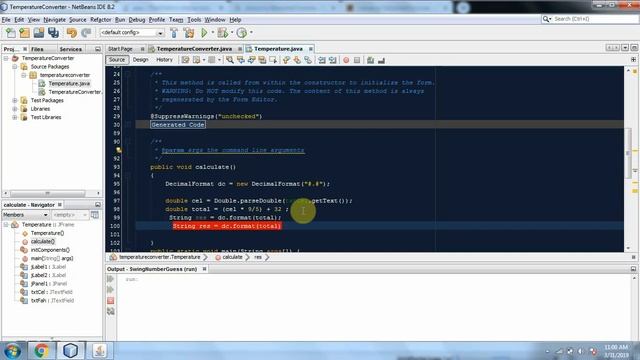Switch to Design view
640x360 pixels.
coord(140,60)
